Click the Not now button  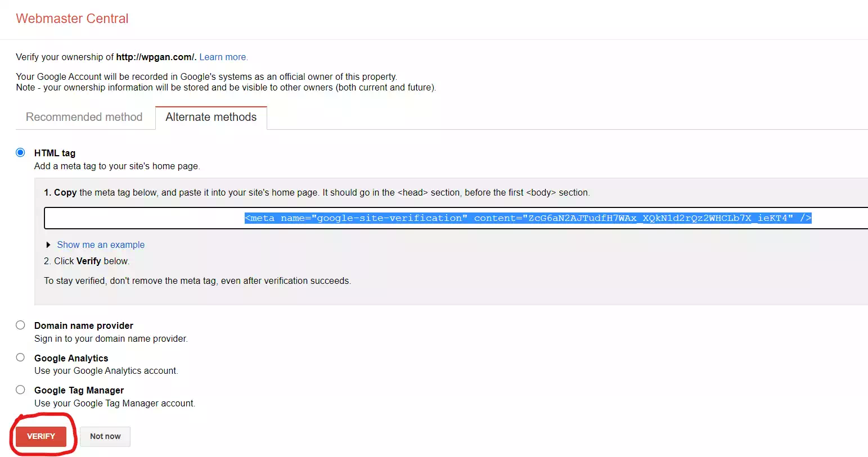(x=105, y=436)
